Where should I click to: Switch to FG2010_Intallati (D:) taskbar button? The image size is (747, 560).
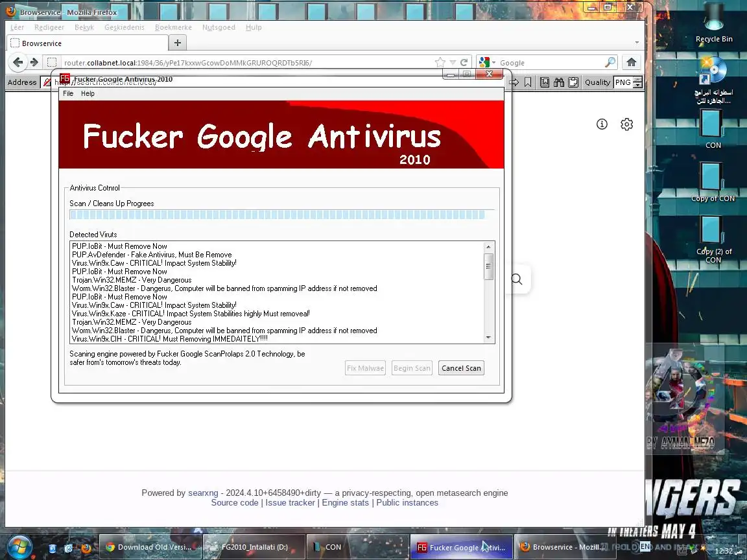pos(254,548)
